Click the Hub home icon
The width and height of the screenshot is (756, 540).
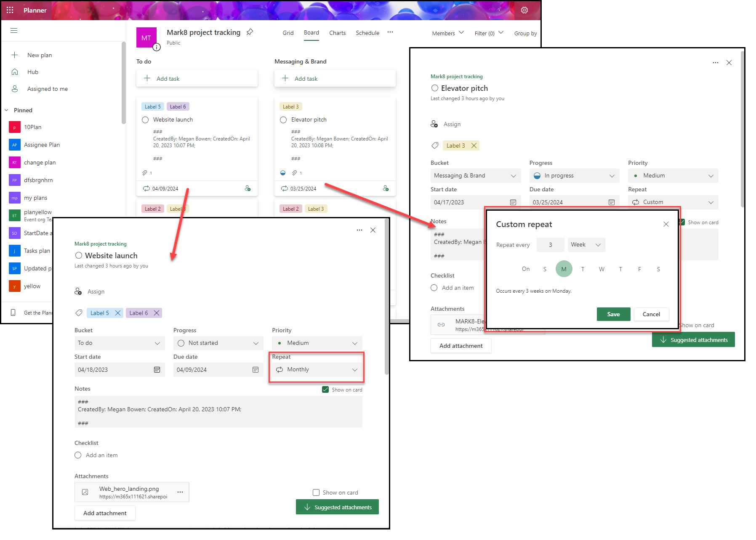click(15, 72)
